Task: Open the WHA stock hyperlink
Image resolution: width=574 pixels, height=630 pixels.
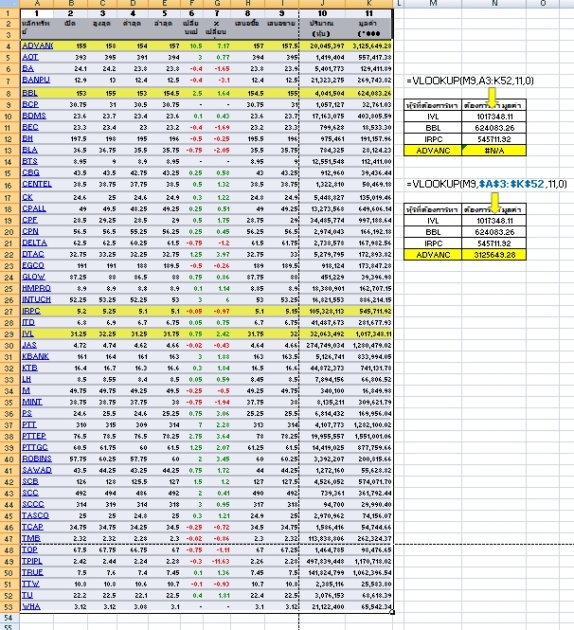Action: pos(31,606)
